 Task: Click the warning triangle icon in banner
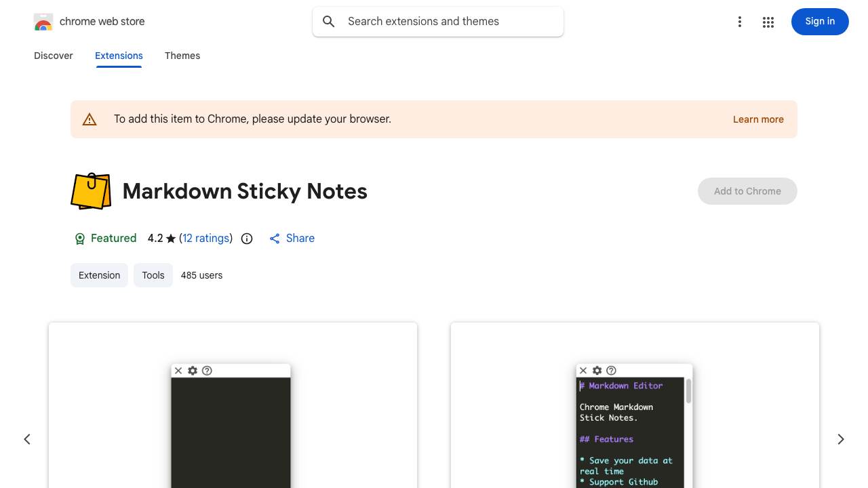coord(90,119)
